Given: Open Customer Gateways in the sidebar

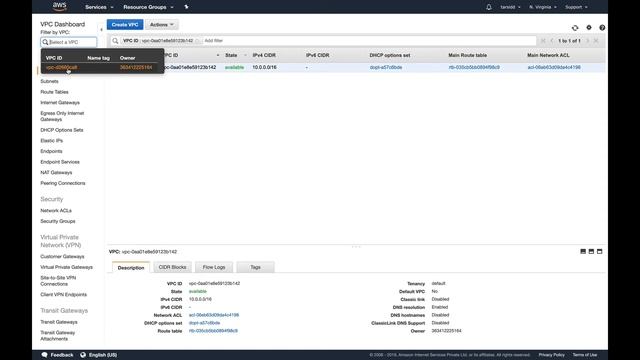Looking at the screenshot, I should 62,256.
